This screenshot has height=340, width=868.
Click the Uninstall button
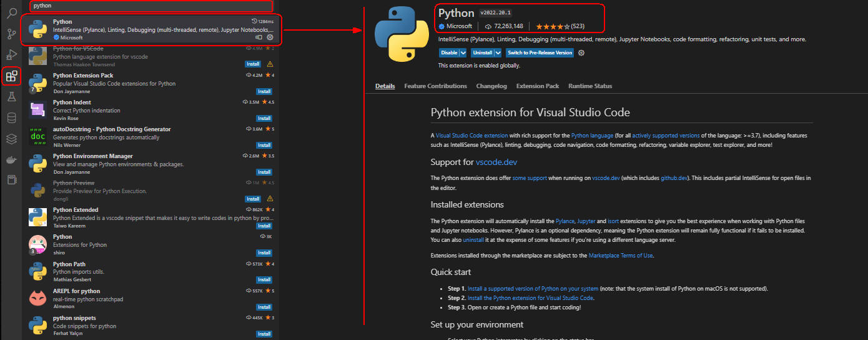pos(483,52)
